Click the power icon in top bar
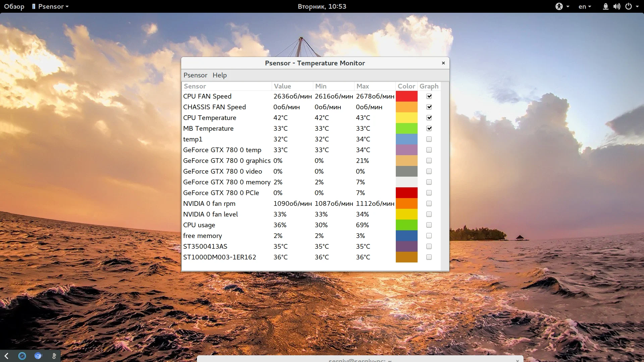The height and width of the screenshot is (362, 644). pos(629,6)
